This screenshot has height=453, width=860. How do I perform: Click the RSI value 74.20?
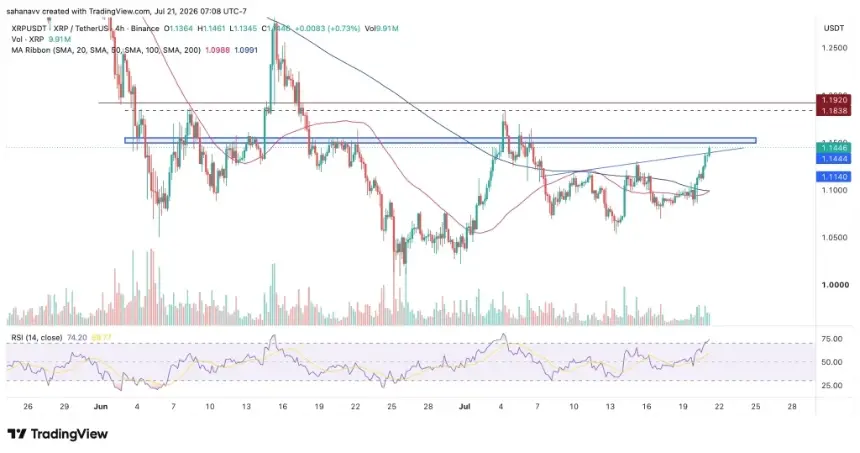click(x=77, y=338)
